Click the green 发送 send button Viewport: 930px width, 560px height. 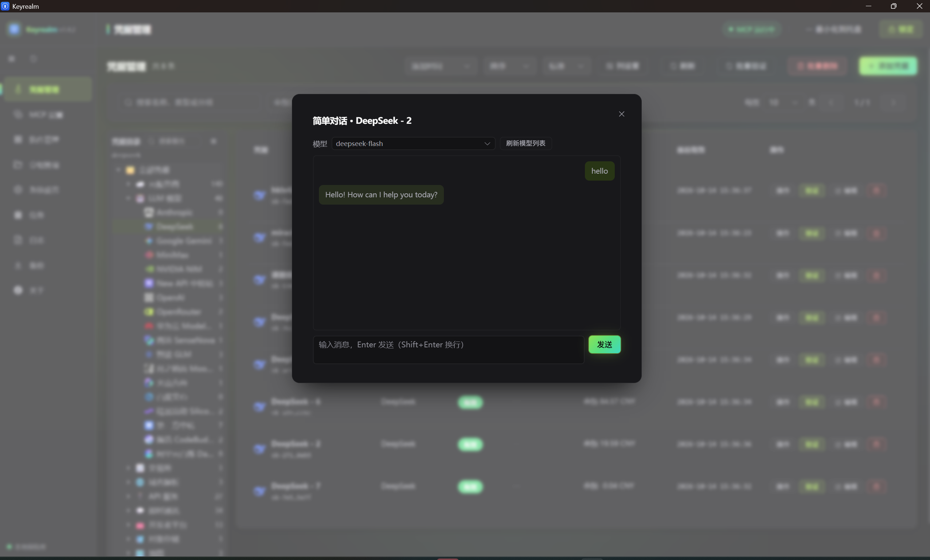[x=604, y=344]
